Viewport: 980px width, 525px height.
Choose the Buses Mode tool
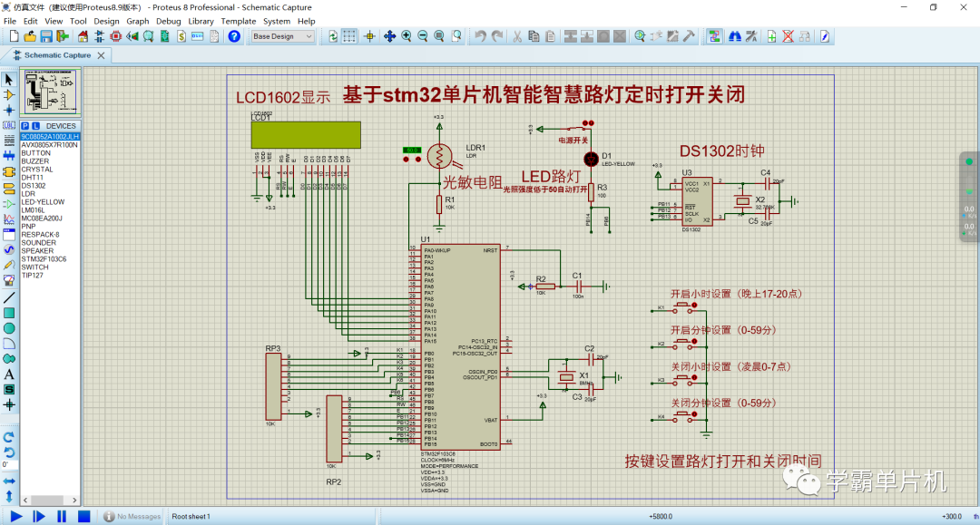(x=9, y=155)
